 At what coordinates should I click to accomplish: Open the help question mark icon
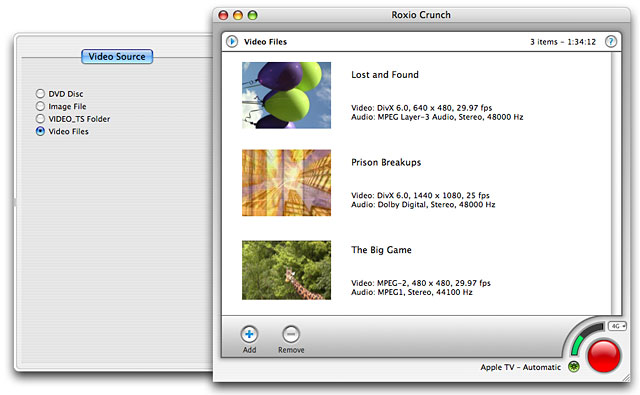pyautogui.click(x=611, y=42)
